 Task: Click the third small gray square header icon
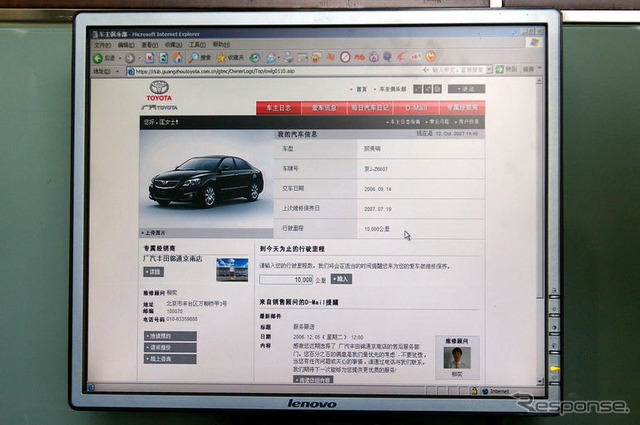437,89
